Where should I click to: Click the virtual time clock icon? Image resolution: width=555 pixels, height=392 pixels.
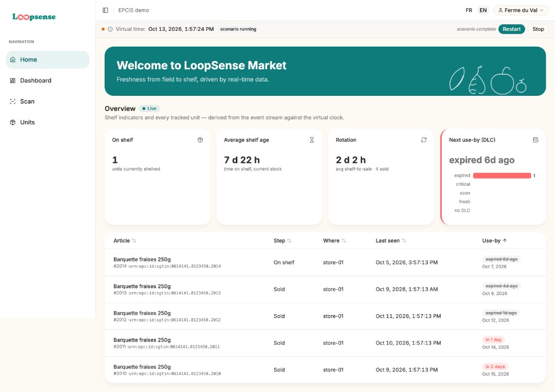111,29
